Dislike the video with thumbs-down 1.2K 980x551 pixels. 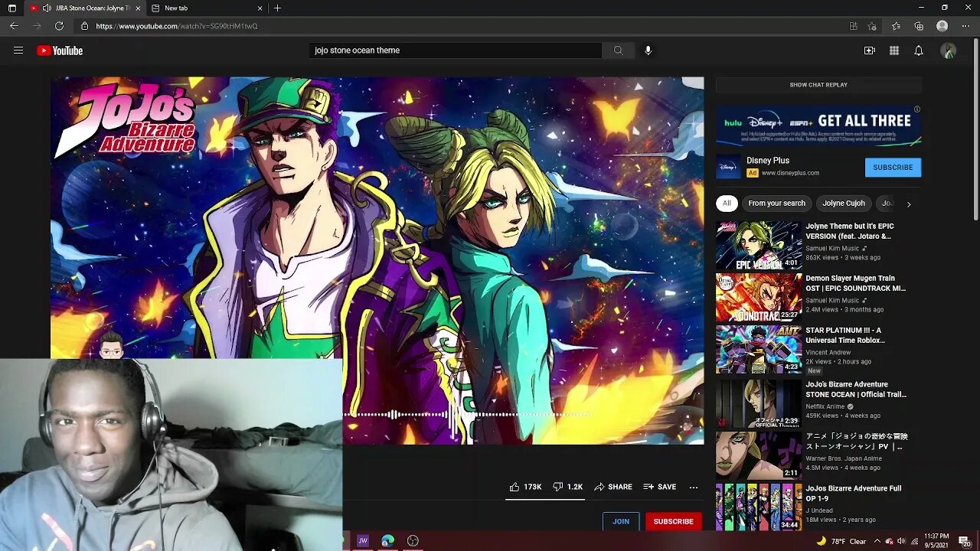pyautogui.click(x=568, y=487)
